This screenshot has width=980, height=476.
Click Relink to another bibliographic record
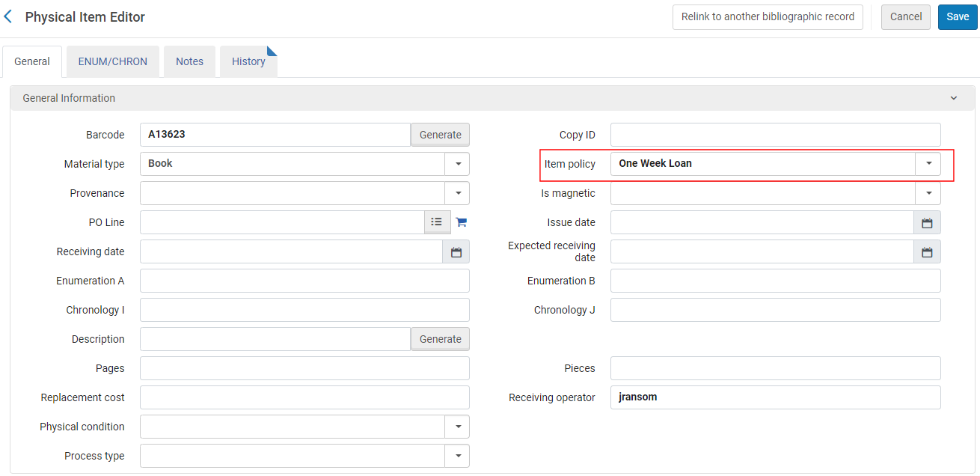pos(768,17)
